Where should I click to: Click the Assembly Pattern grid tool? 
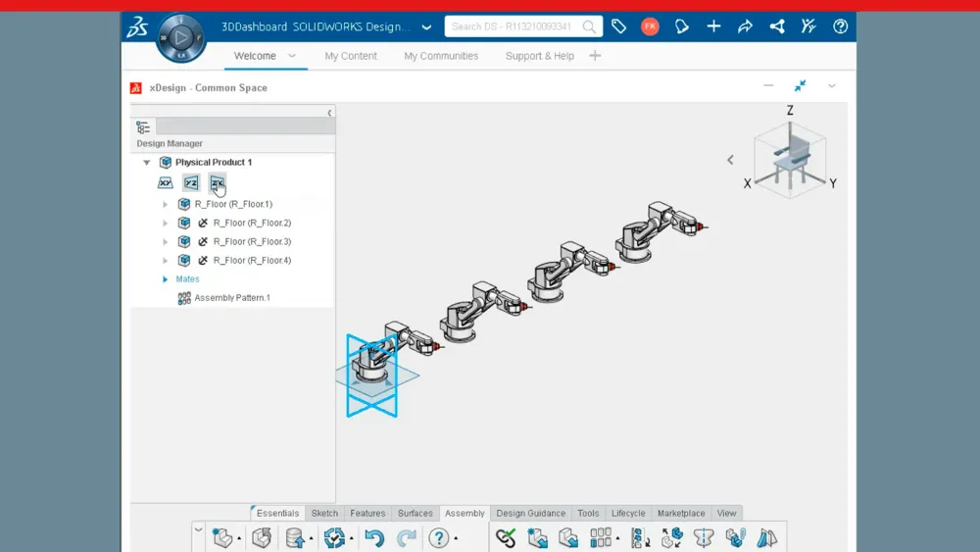click(600, 537)
